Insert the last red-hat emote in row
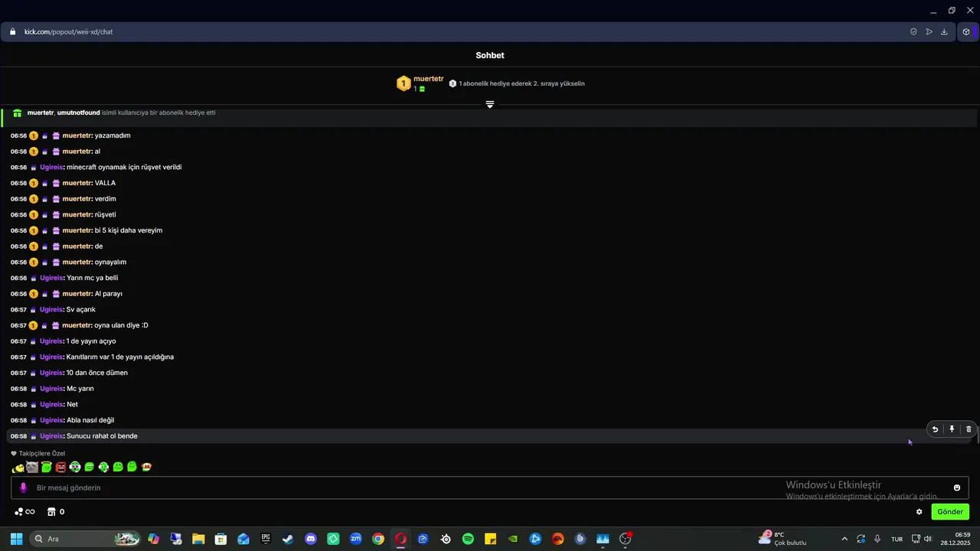The height and width of the screenshot is (551, 980). pyautogui.click(x=147, y=467)
